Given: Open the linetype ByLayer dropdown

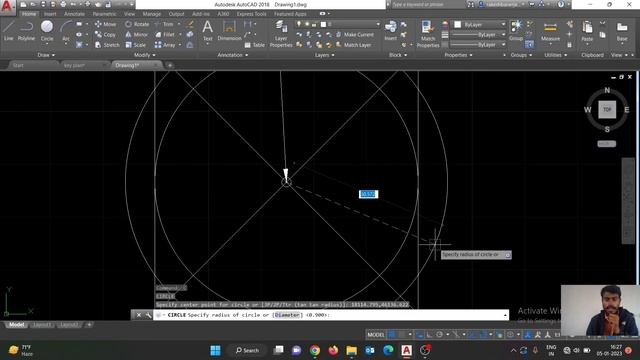Looking at the screenshot, I should (x=478, y=44).
